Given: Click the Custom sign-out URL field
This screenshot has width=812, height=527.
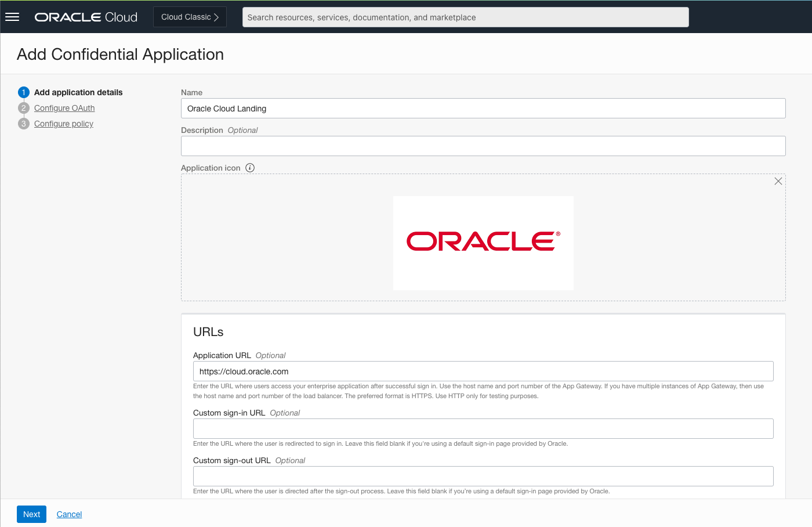Looking at the screenshot, I should click(x=483, y=476).
